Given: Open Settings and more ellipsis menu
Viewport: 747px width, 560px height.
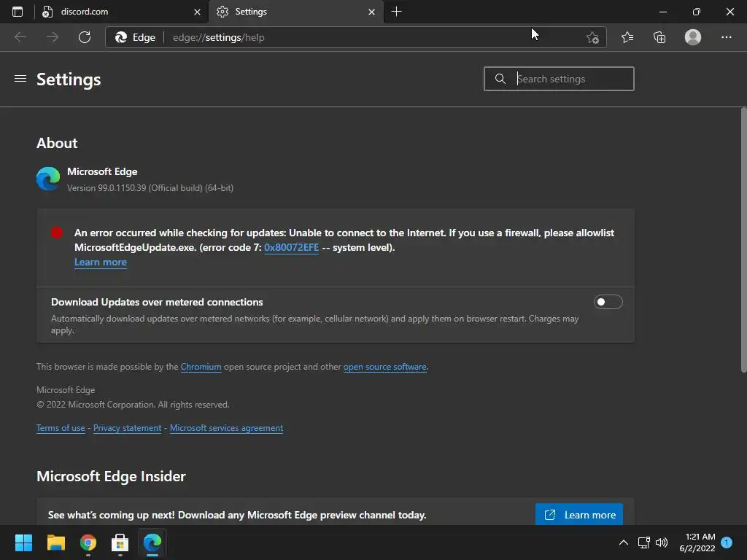Looking at the screenshot, I should pyautogui.click(x=726, y=37).
